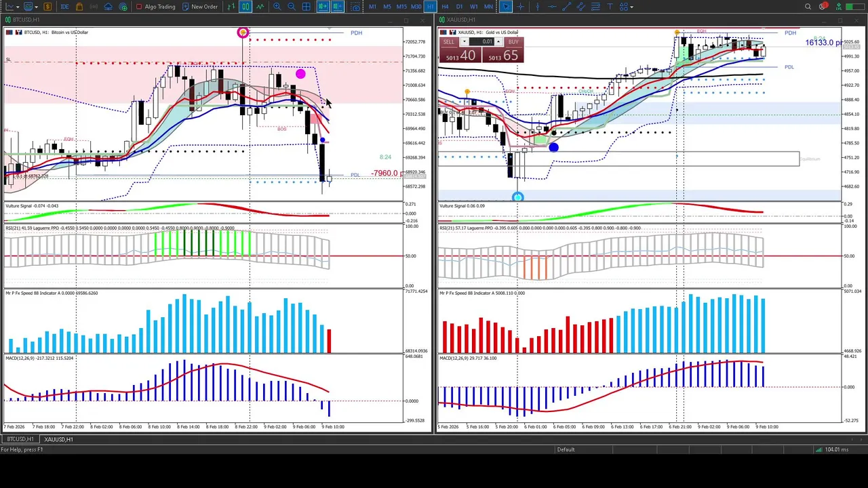Open the New Order dialog
Screen dimensions: 868x488
pyautogui.click(x=200, y=7)
